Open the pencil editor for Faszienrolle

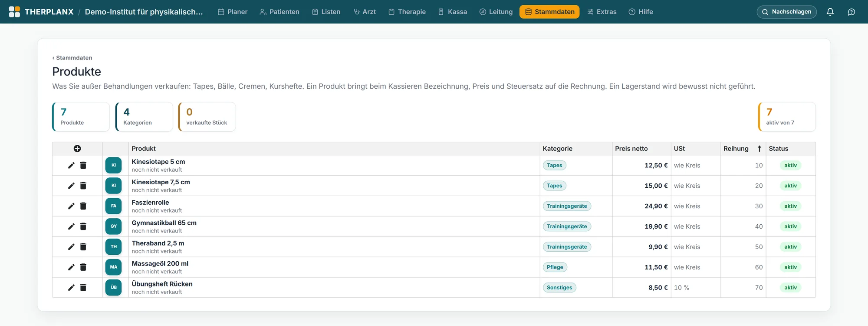coord(71,206)
